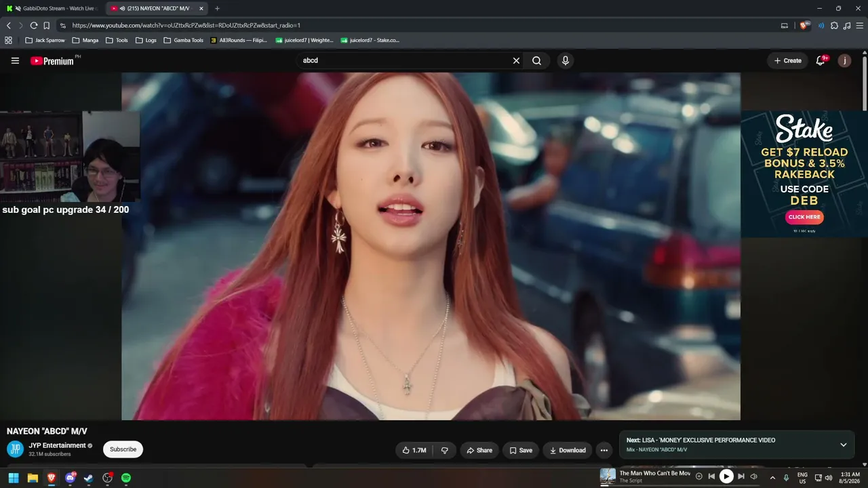Open Discord from taskbar
The height and width of the screenshot is (488, 868).
pos(70,478)
